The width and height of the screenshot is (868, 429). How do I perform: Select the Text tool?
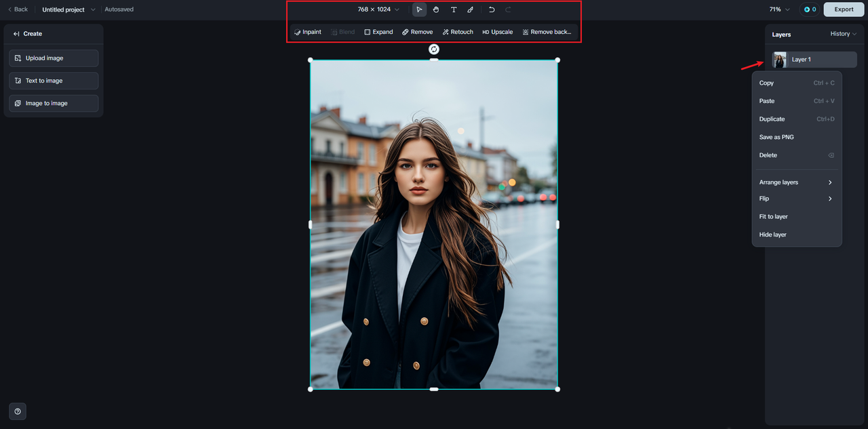pos(454,9)
